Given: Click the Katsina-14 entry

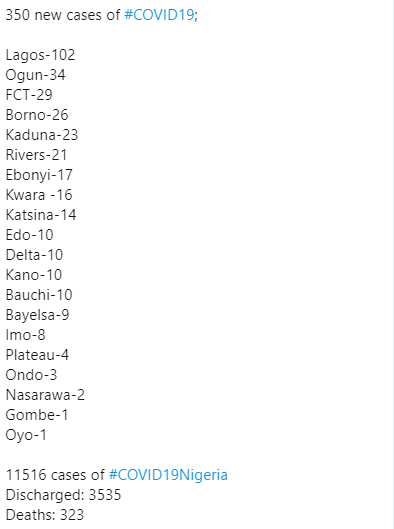Looking at the screenshot, I should coord(41,215).
